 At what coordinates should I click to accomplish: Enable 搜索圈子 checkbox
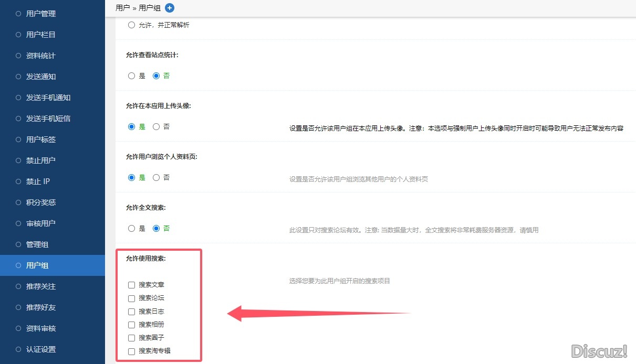(x=132, y=338)
